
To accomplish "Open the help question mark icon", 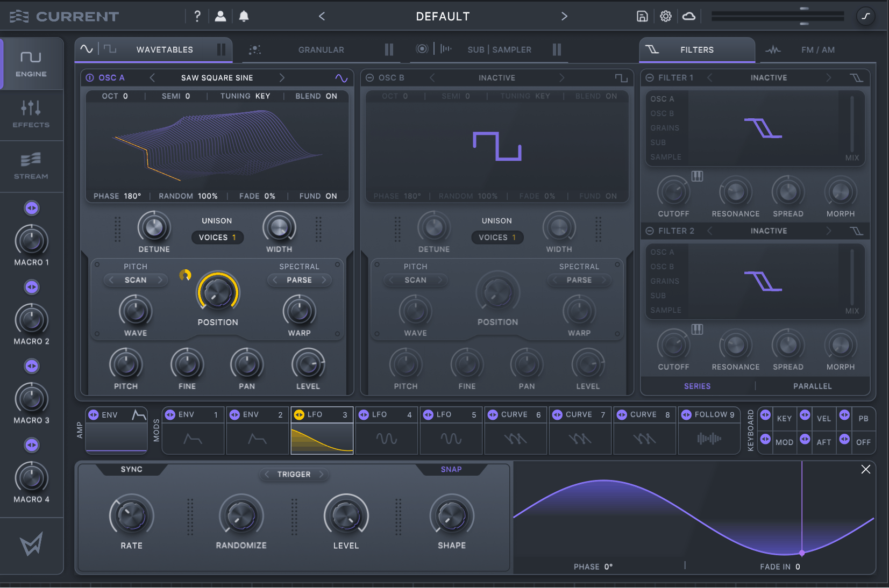I will tap(197, 16).
